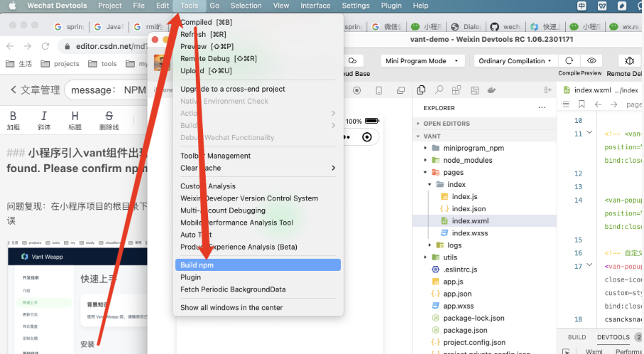
Task: Fold code at line 11 chevron
Action: point(589,132)
